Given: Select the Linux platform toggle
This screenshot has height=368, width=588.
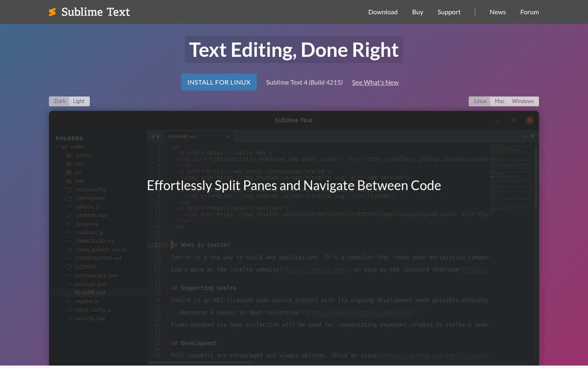Looking at the screenshot, I should (480, 101).
